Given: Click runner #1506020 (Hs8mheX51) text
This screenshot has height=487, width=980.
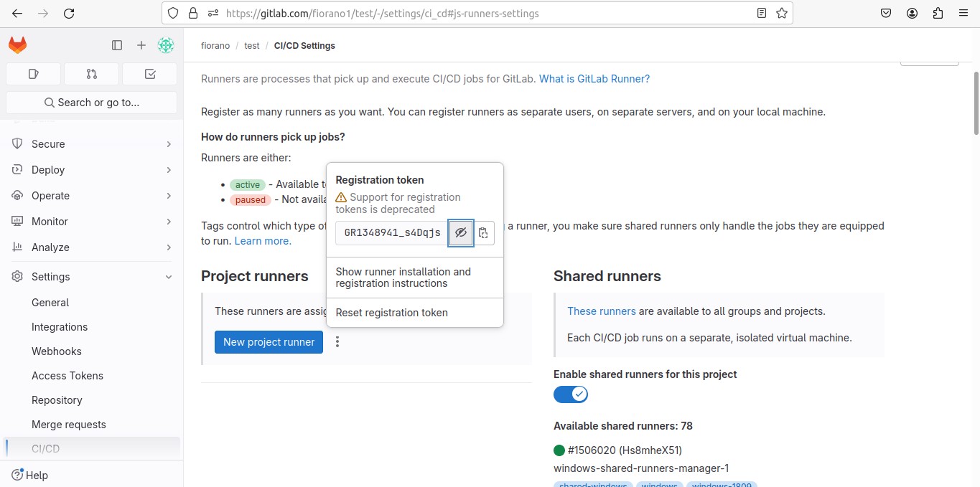Looking at the screenshot, I should (625, 450).
